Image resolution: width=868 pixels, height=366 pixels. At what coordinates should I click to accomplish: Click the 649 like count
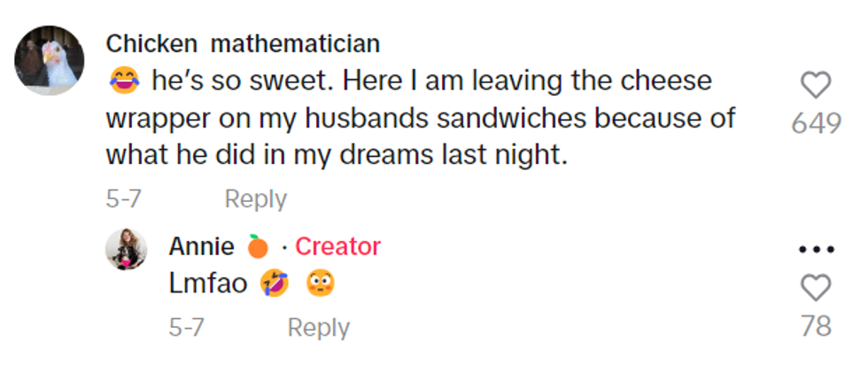click(x=816, y=124)
